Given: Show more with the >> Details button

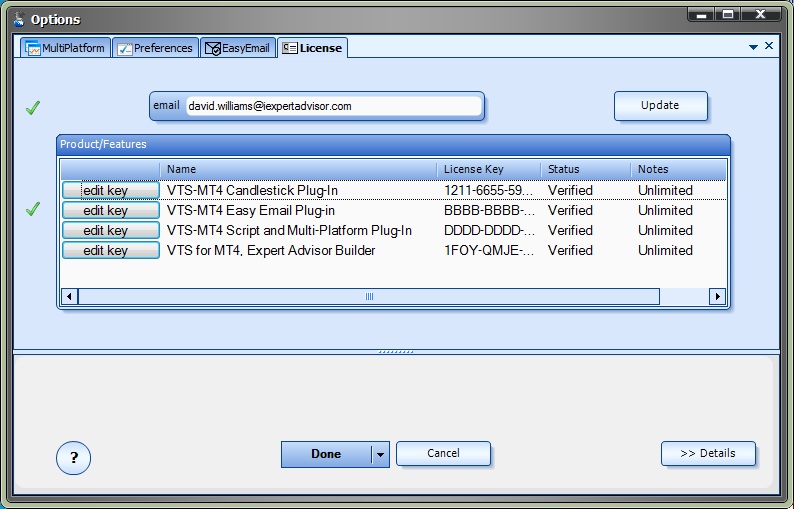Looking at the screenshot, I should 708,453.
